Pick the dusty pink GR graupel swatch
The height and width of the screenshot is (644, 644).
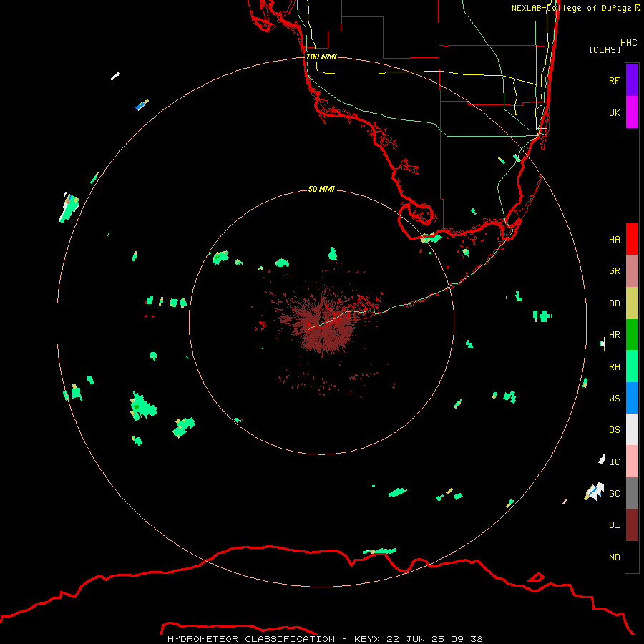(632, 271)
